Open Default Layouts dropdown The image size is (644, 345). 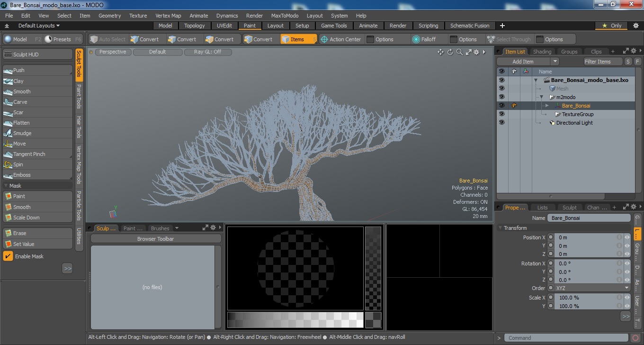39,26
